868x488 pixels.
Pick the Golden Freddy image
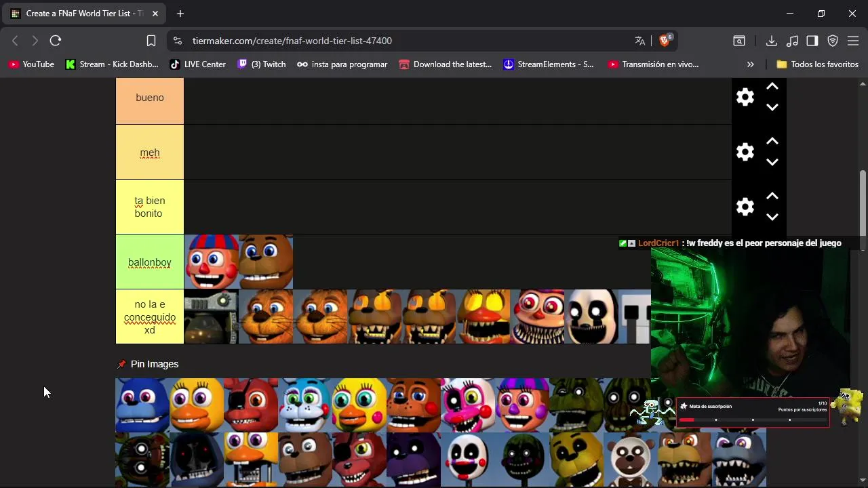click(576, 460)
